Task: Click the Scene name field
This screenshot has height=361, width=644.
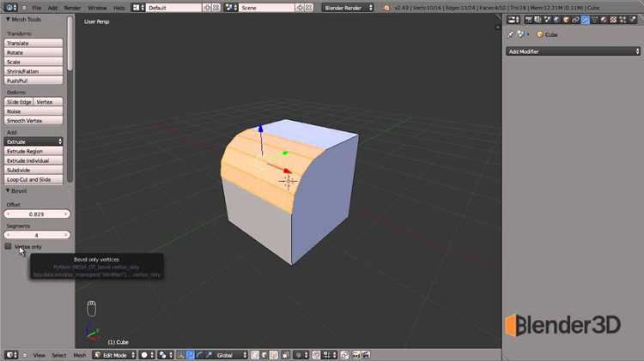Action: coord(267,8)
